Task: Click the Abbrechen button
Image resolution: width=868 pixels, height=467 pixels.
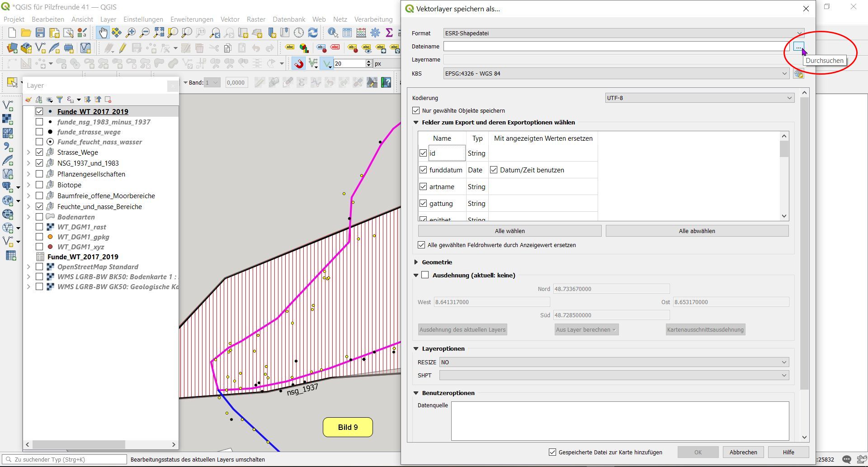Action: coord(743,452)
